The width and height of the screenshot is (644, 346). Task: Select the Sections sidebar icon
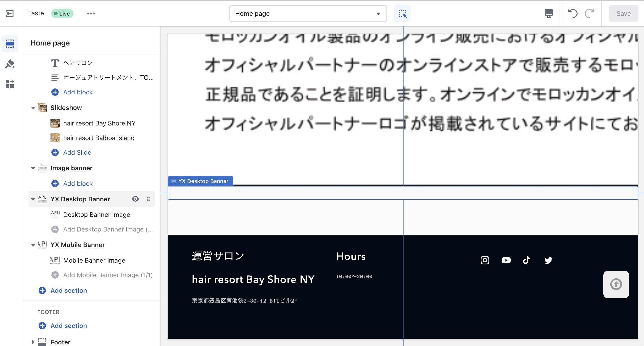pos(10,43)
